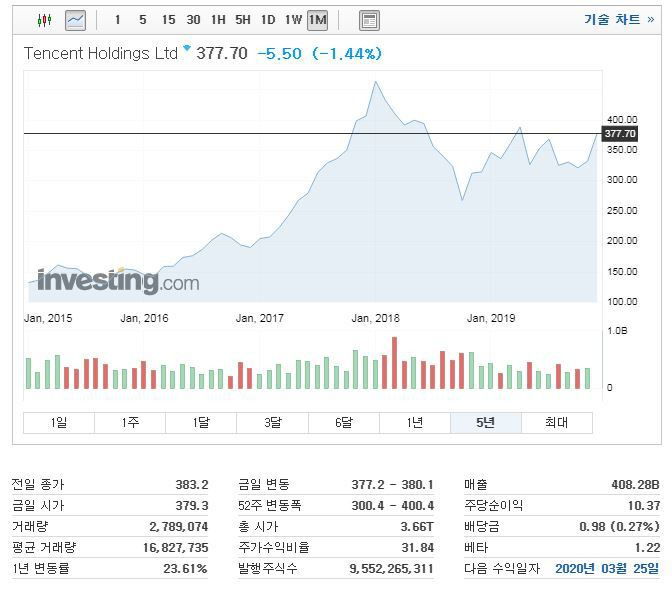Click the 금일 시가 value 379.3
672x593 pixels.
(x=192, y=506)
